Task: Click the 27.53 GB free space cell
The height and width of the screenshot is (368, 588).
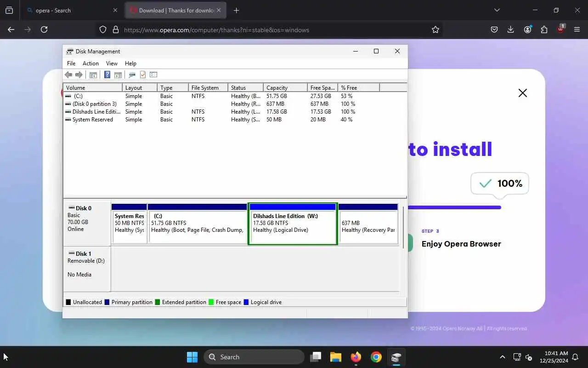Action: click(x=321, y=96)
